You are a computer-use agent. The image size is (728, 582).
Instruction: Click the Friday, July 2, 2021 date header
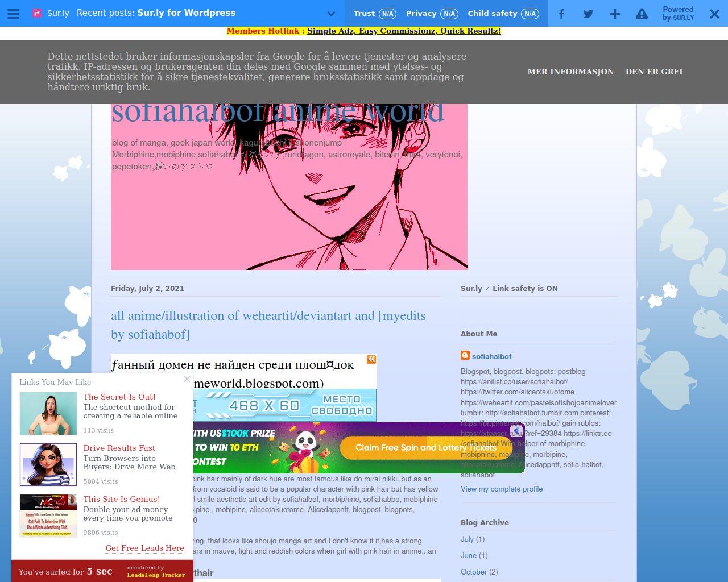[147, 288]
